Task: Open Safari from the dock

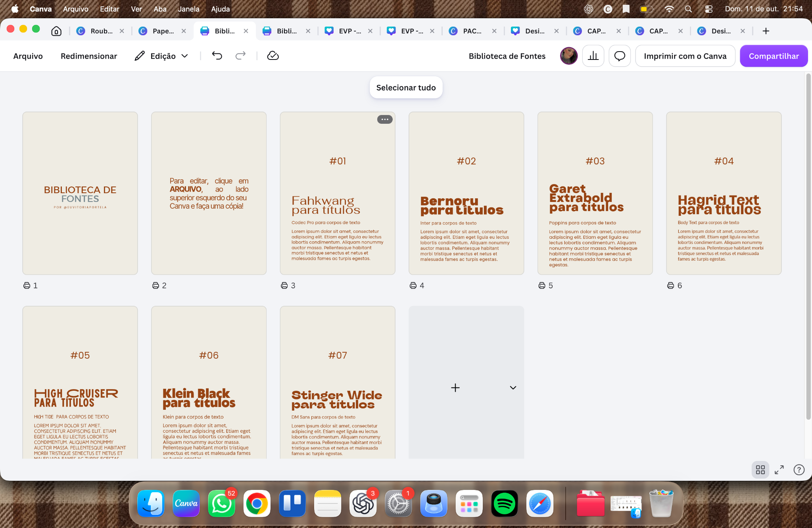Action: (539, 504)
